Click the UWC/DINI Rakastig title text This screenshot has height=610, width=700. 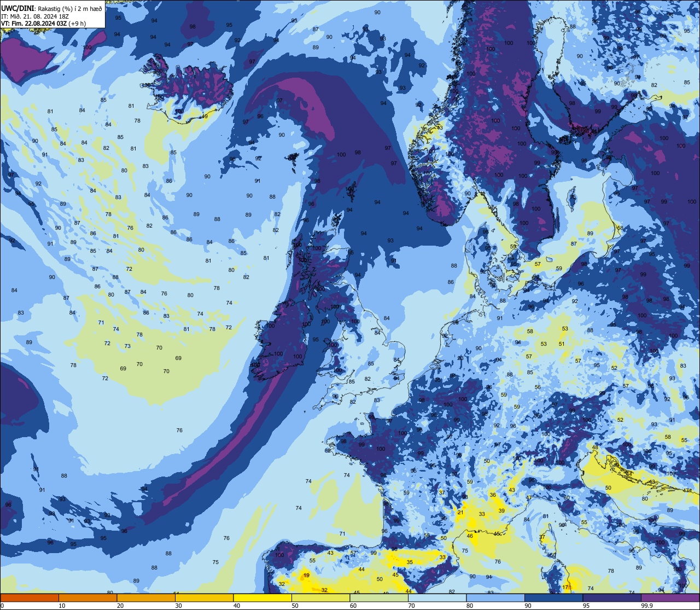click(x=51, y=9)
